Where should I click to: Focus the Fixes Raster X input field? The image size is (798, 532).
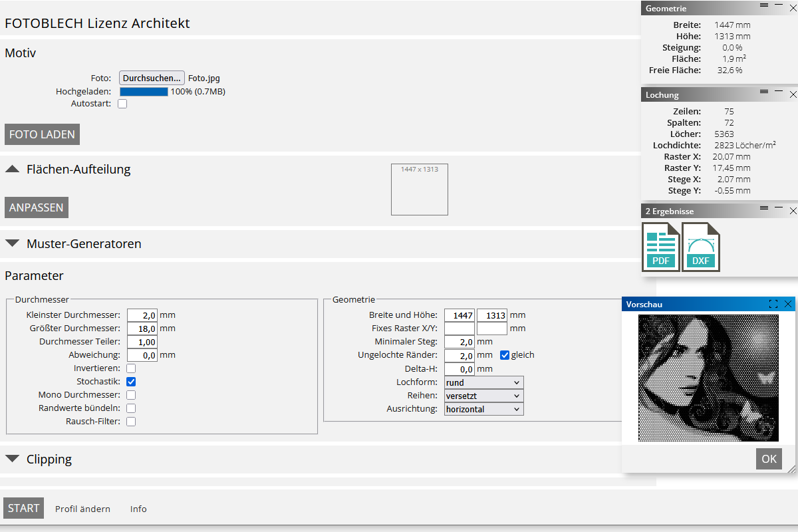pos(460,329)
